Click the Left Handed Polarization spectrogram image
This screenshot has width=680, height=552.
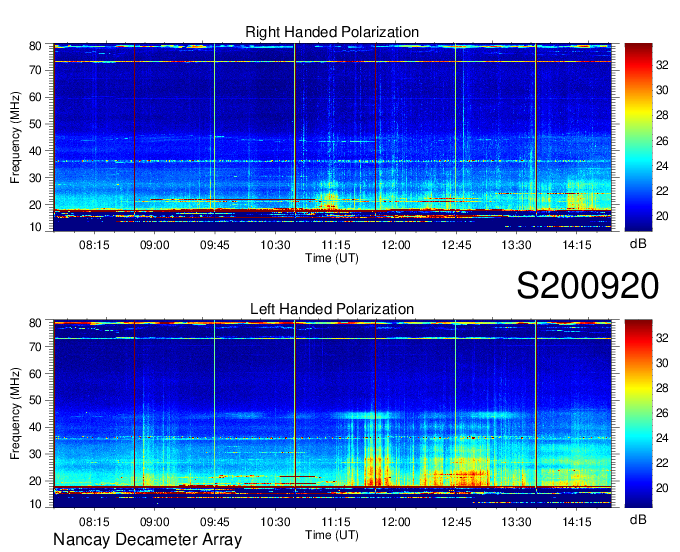(332, 414)
